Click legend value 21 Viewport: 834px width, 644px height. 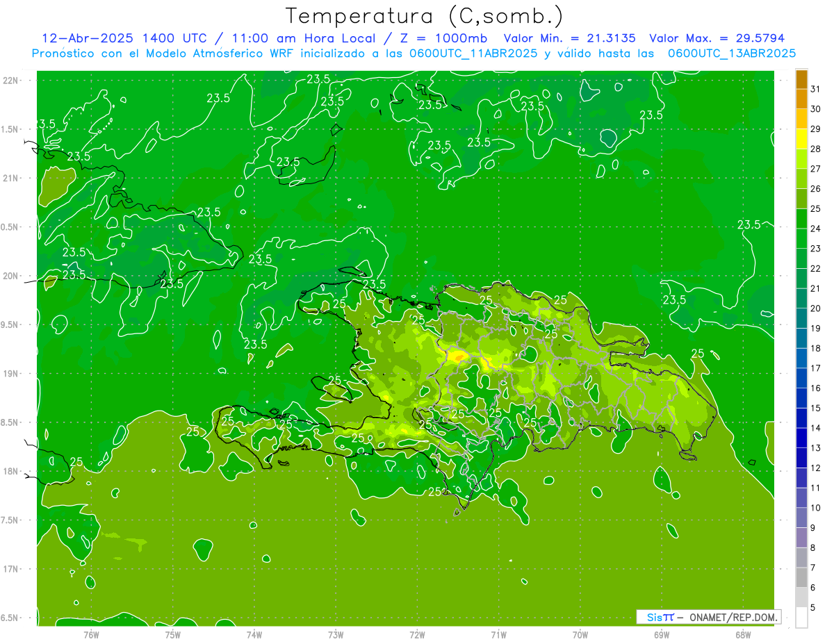[816, 288]
